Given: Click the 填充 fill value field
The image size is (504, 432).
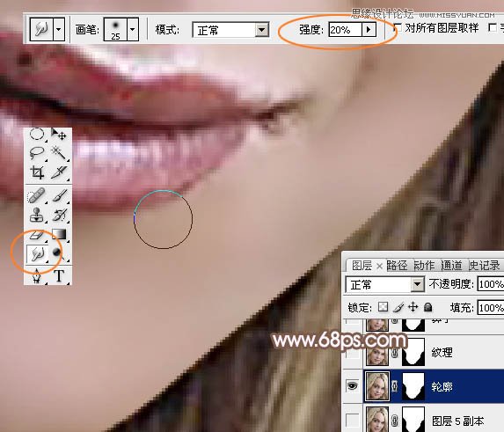Looking at the screenshot, I should click(491, 308).
